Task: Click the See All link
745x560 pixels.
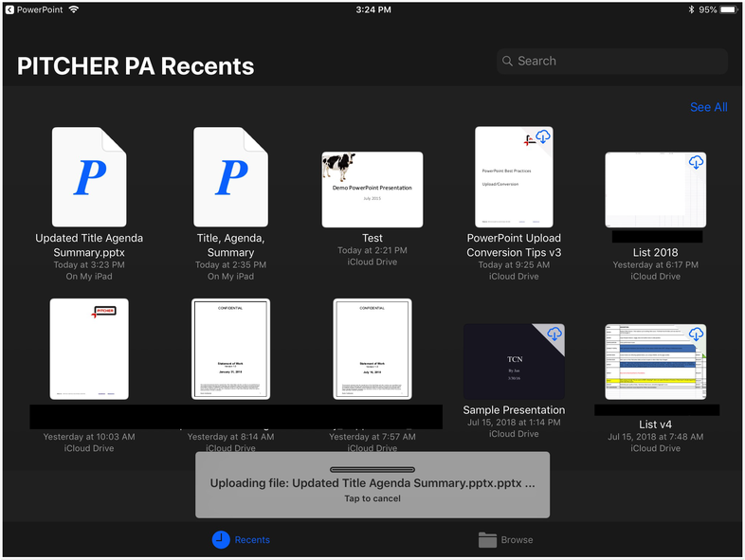Action: [708, 107]
